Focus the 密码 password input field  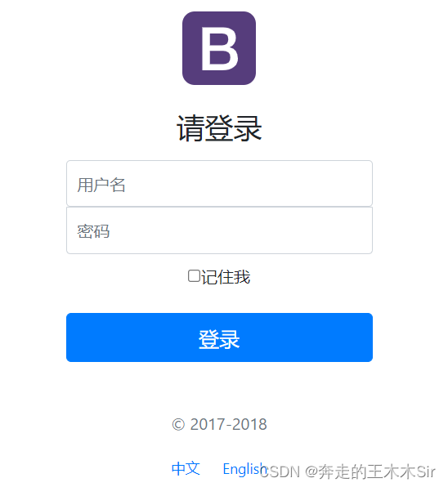[x=219, y=230]
